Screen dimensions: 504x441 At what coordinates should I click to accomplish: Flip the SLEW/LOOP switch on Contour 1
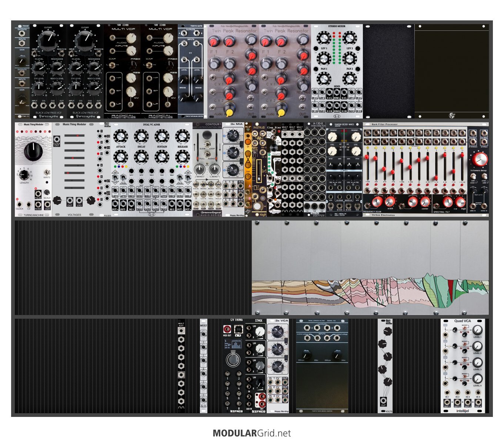tap(208, 144)
